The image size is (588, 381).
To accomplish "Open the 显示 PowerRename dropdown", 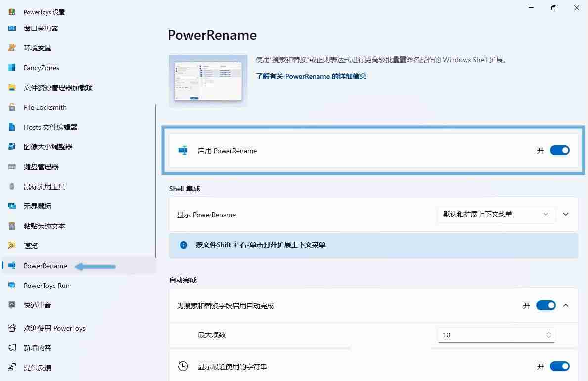I will (496, 214).
